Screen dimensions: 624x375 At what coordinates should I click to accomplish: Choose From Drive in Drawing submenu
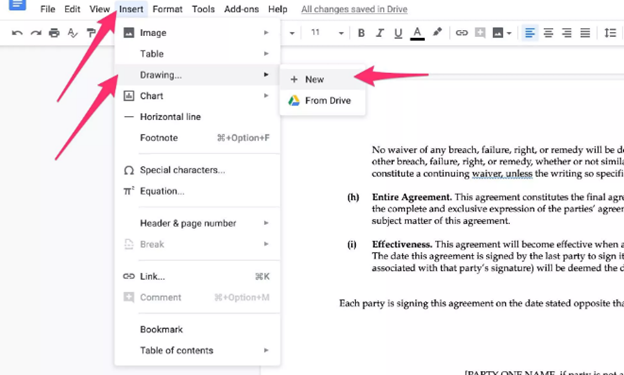pos(322,101)
